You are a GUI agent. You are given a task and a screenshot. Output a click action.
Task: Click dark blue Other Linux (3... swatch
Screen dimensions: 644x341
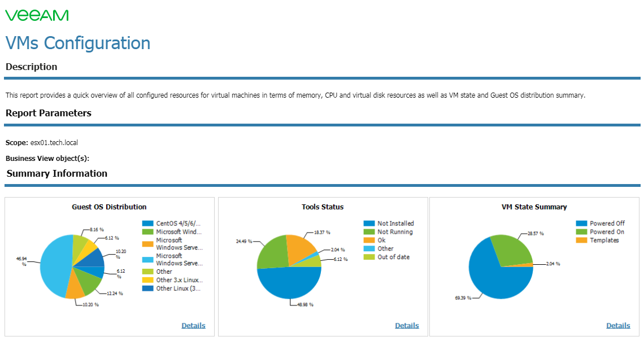click(x=147, y=288)
